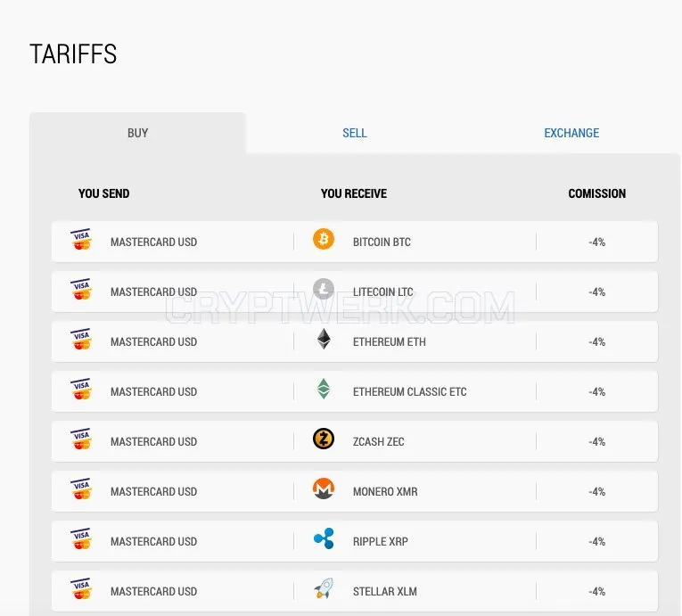Click the green Ethereum Classic icon
Viewport: 682px width, 616px height.
point(323,389)
